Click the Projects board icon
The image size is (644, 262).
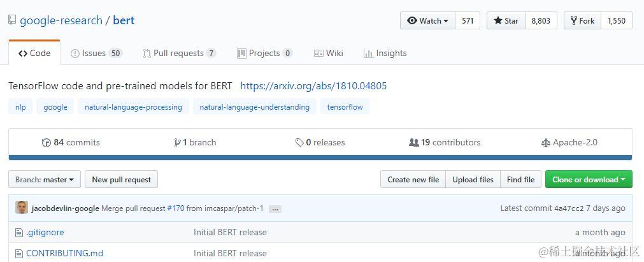242,53
